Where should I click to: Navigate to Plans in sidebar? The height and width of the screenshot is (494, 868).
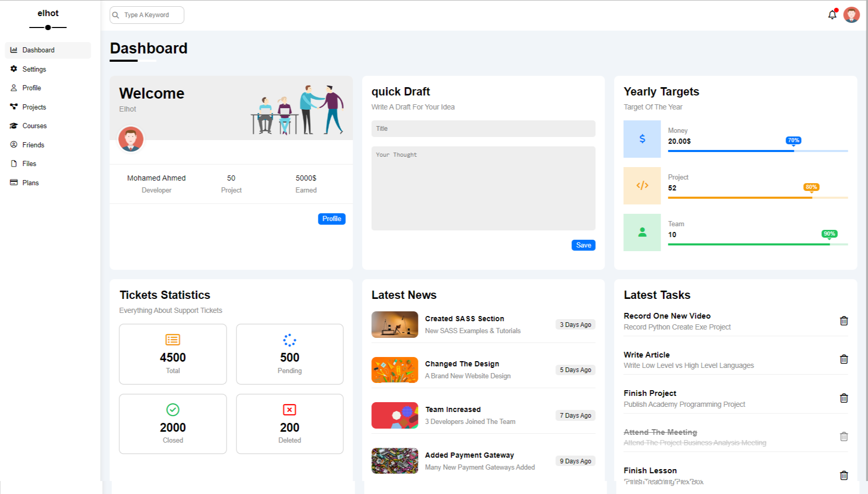click(x=31, y=183)
